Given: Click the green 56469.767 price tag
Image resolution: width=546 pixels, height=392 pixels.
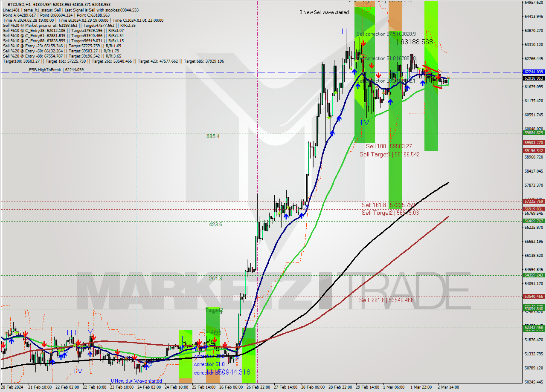Looking at the screenshot, I should pos(534,221).
